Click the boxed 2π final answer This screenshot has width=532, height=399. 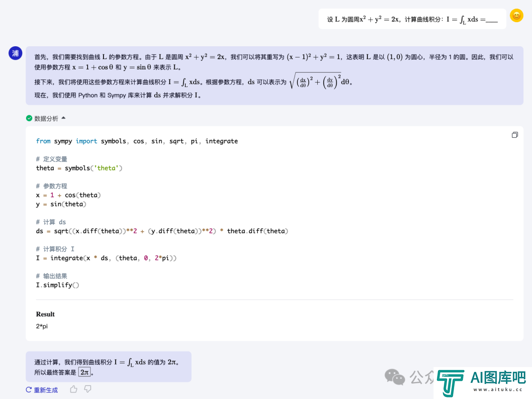[x=84, y=372]
